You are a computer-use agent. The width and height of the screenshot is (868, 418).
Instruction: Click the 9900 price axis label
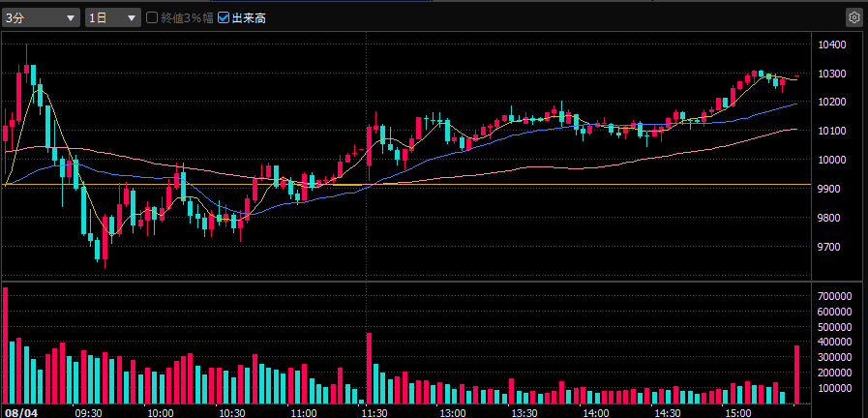point(829,189)
